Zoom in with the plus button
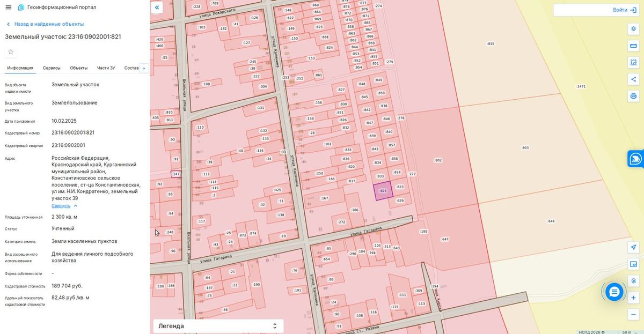The image size is (644, 334). pos(633,298)
